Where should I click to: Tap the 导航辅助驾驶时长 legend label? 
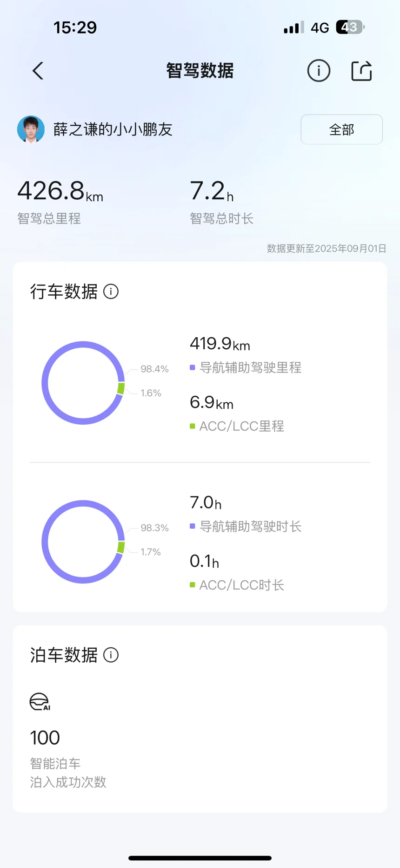250,527
